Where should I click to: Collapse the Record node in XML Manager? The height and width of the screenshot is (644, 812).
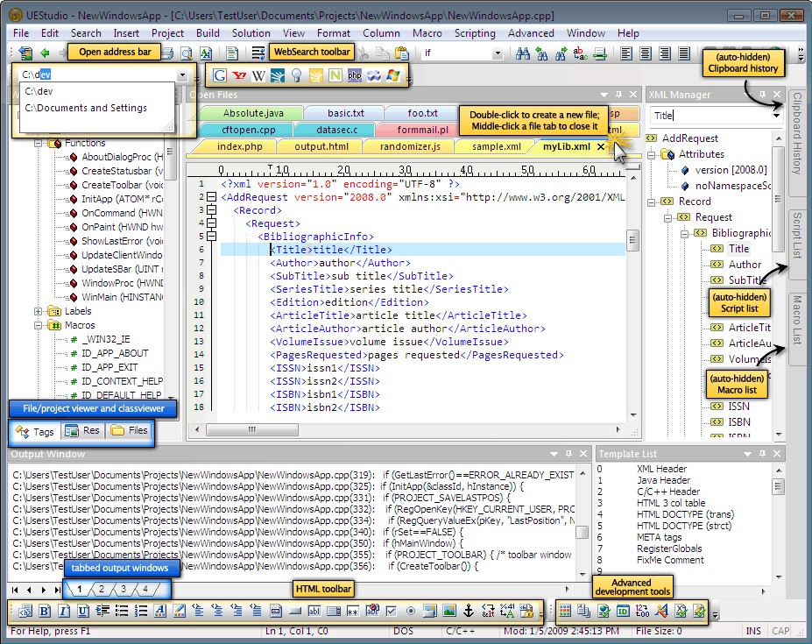coord(652,202)
